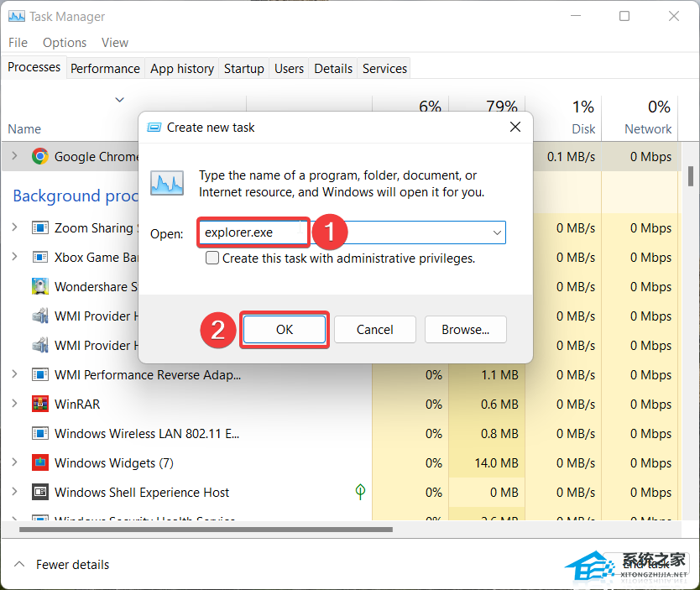700x590 pixels.
Task: Click the Windows Shell Experience Host icon
Action: (40, 493)
